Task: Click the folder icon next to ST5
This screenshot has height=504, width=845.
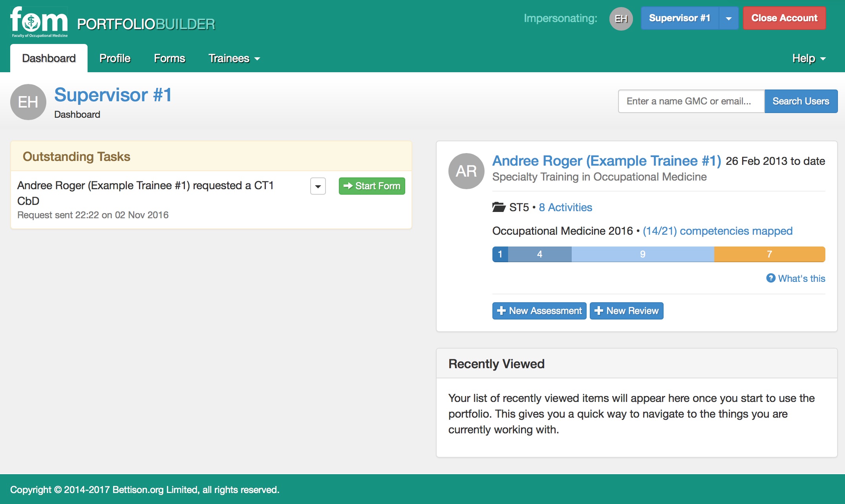Action: pos(499,207)
